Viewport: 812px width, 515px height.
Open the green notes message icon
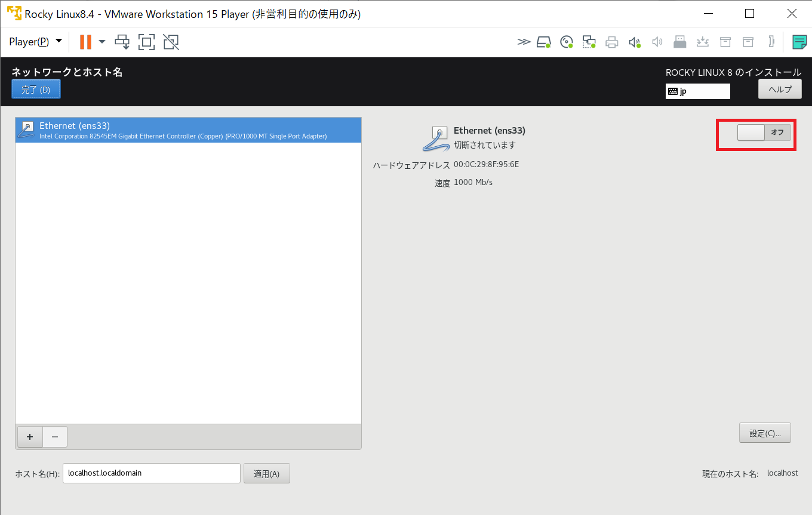[x=799, y=42]
